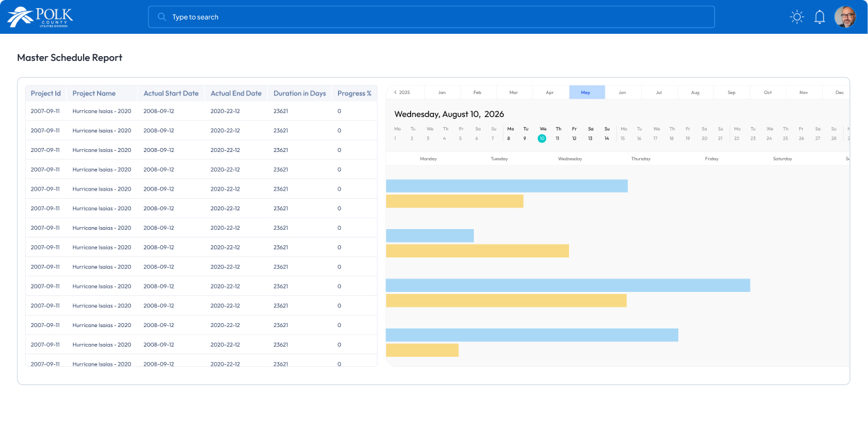
Task: Select the first blue Gantt bar
Action: pos(506,186)
